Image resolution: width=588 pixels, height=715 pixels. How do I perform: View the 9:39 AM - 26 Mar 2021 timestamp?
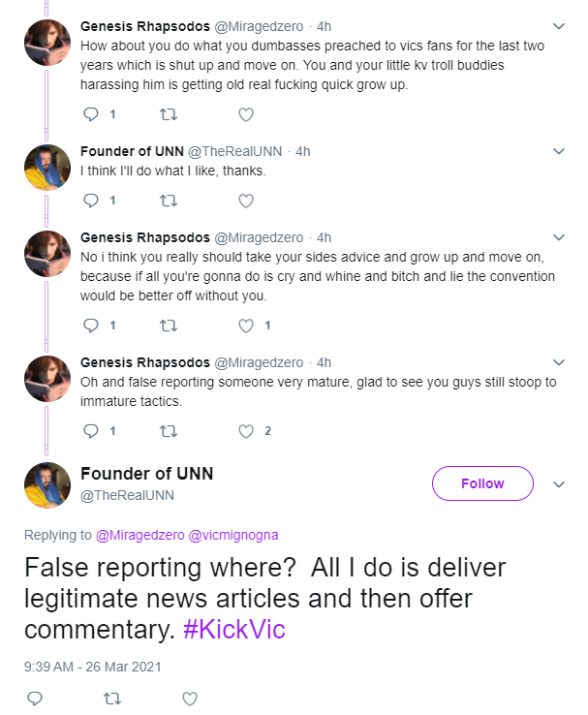(x=93, y=667)
